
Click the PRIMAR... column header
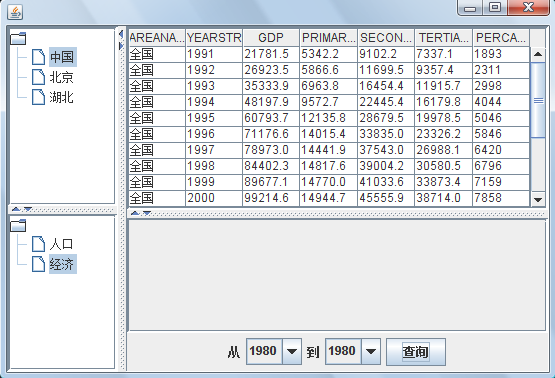pos(328,38)
